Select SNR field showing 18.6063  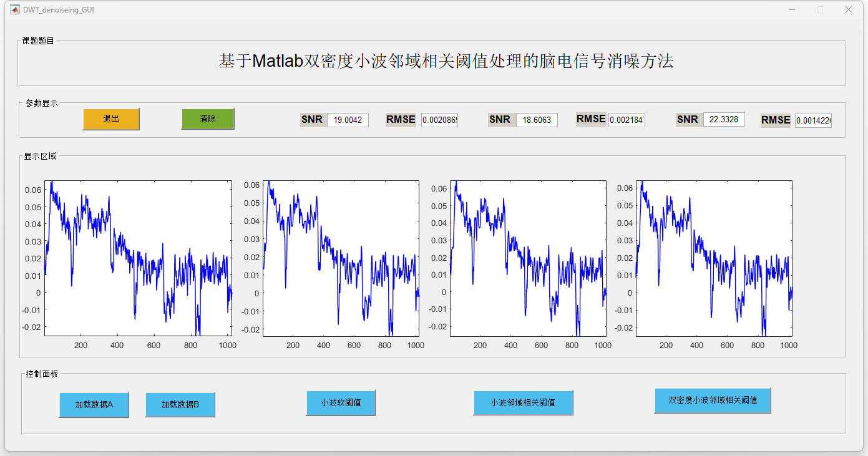pyautogui.click(x=537, y=120)
